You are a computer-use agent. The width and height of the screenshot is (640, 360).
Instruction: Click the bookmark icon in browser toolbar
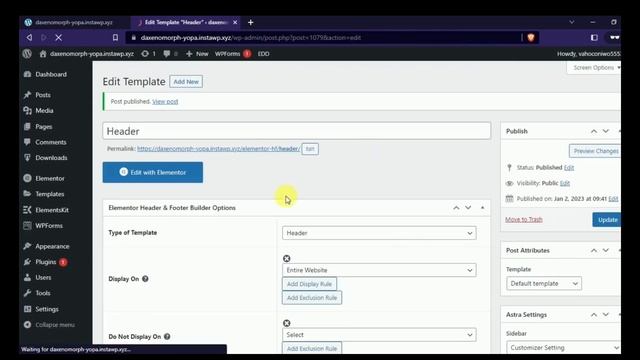tap(116, 38)
